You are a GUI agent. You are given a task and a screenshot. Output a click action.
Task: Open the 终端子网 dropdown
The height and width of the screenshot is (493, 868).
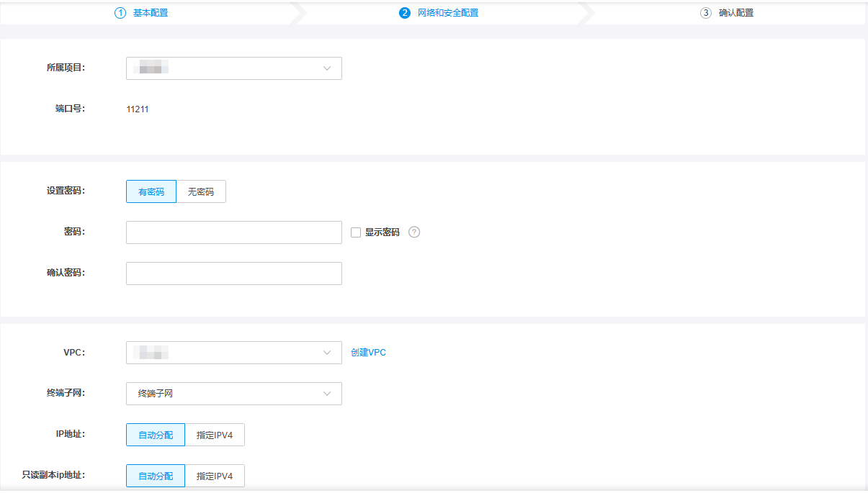[233, 394]
